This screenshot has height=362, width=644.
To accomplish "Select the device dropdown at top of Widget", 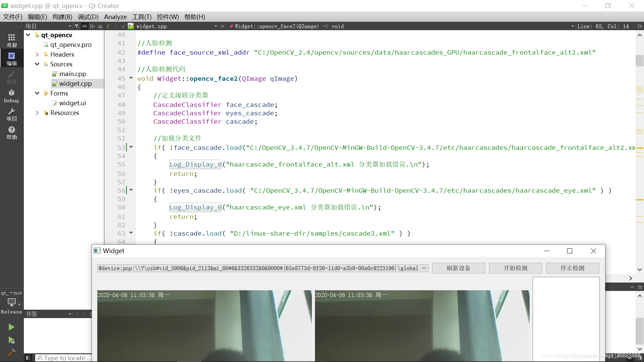I will coord(261,267).
